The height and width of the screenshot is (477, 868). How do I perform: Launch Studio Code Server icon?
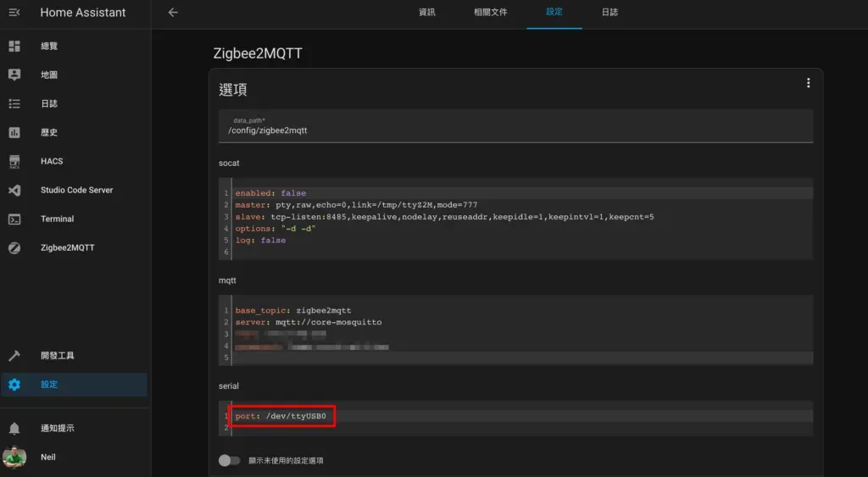[x=14, y=190]
